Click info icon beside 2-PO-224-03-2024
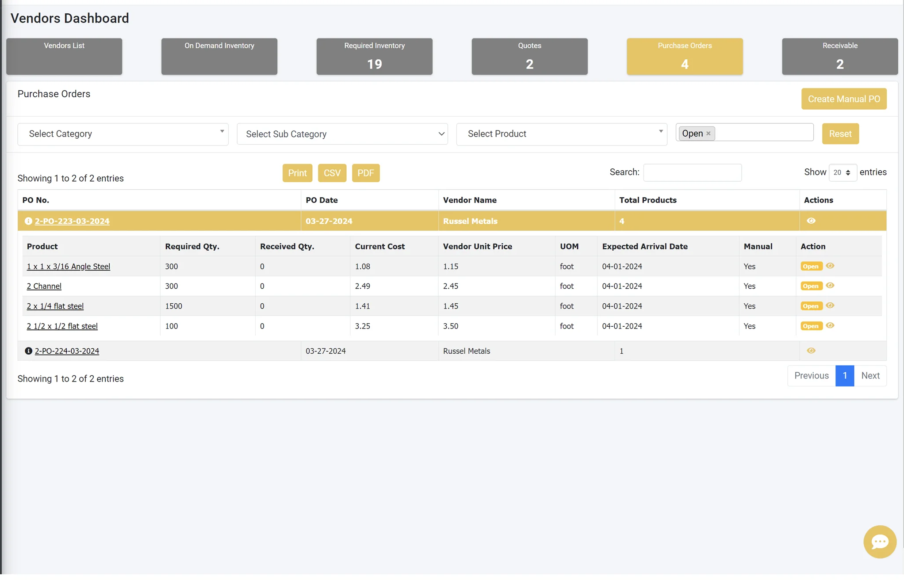Image resolution: width=904 pixels, height=588 pixels. 28,351
